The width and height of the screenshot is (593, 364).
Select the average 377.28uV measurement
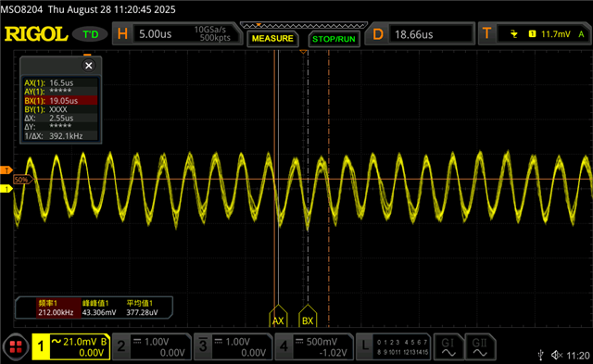(x=142, y=308)
